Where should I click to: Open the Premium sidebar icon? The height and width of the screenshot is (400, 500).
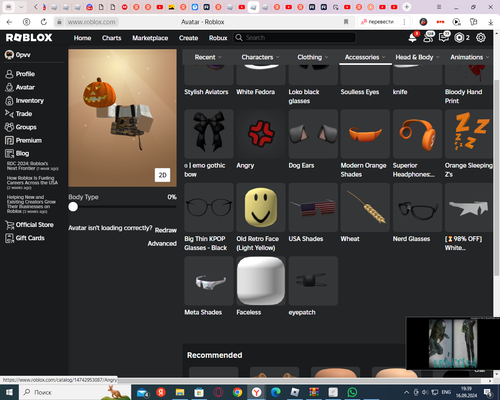9,140
